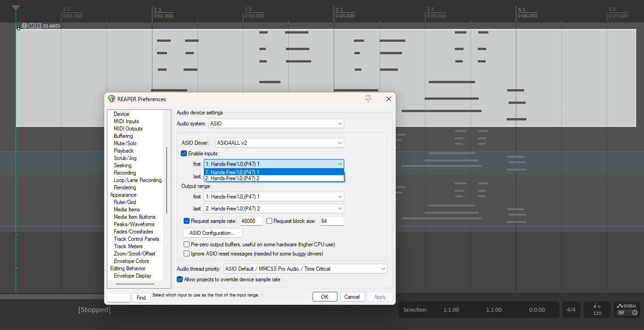Select Fades/Crossfades in preferences tree
This screenshot has width=644, height=330.
click(x=134, y=232)
